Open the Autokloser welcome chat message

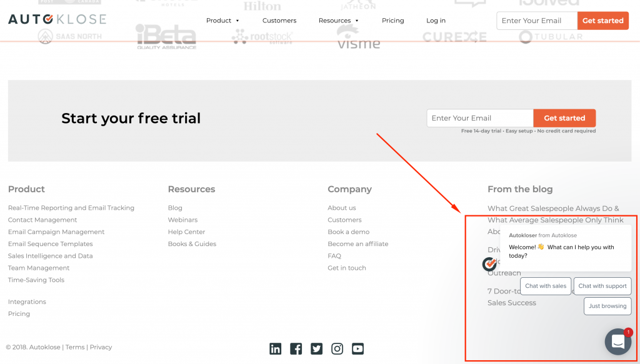(x=566, y=248)
